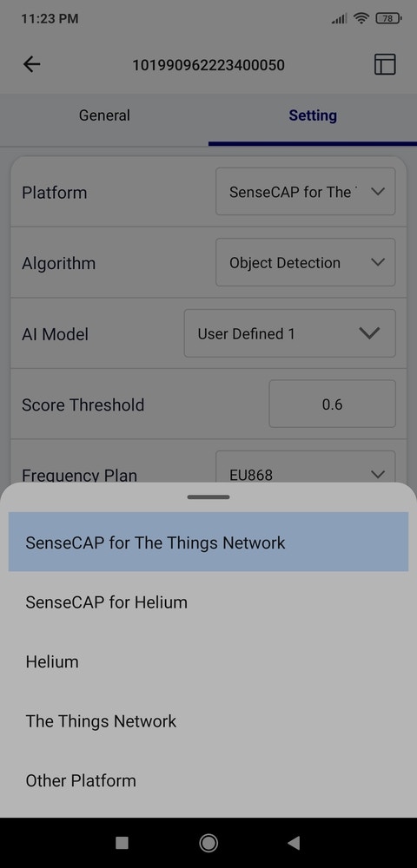Select SenseCAP for Helium option

coord(208,602)
